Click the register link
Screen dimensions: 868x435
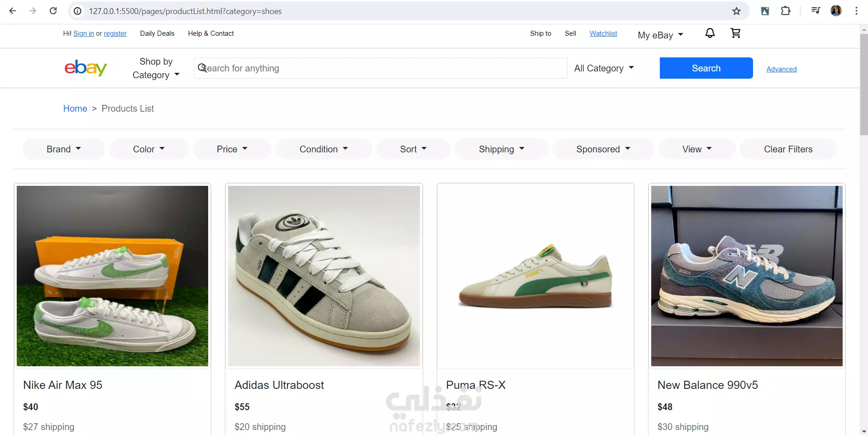click(115, 33)
